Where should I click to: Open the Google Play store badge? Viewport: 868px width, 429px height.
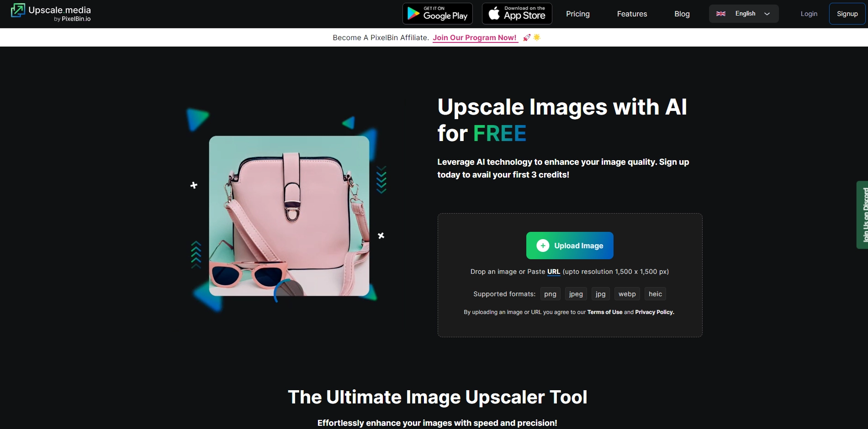(x=437, y=14)
